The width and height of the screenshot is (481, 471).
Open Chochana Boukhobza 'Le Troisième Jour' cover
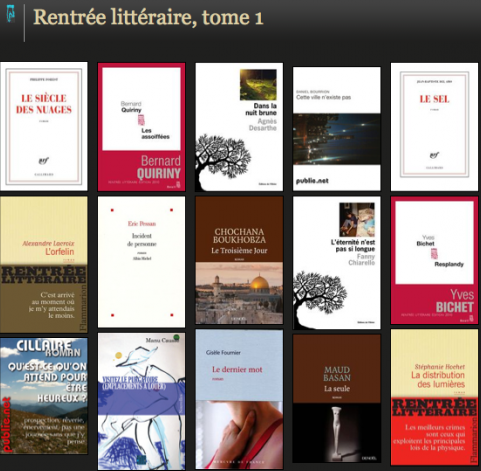pos(239,260)
